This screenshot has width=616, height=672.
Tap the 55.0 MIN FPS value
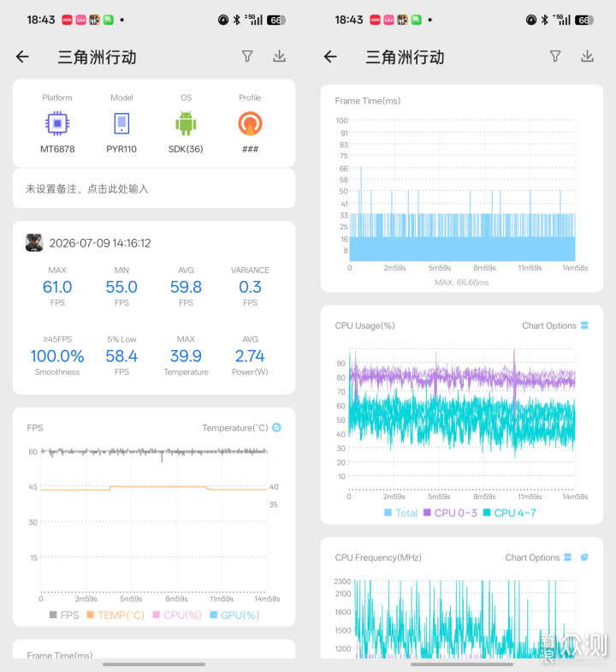(x=121, y=287)
